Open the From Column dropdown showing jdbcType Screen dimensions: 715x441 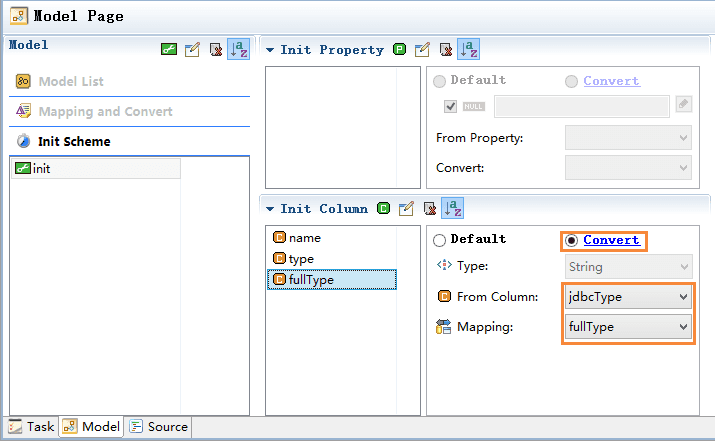coord(628,297)
